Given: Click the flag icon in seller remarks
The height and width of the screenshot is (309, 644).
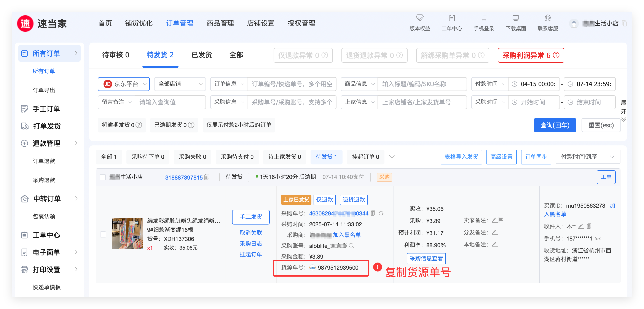Looking at the screenshot, I should click(501, 220).
